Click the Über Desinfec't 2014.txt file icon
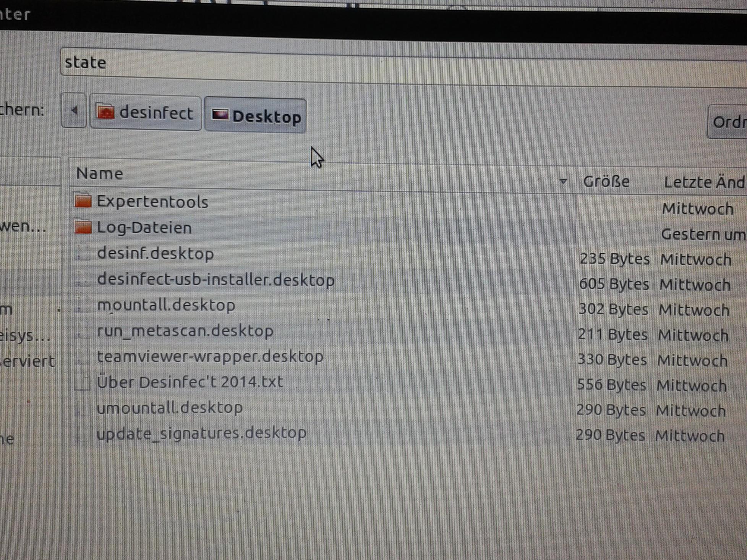The width and height of the screenshot is (747, 560). (82, 382)
